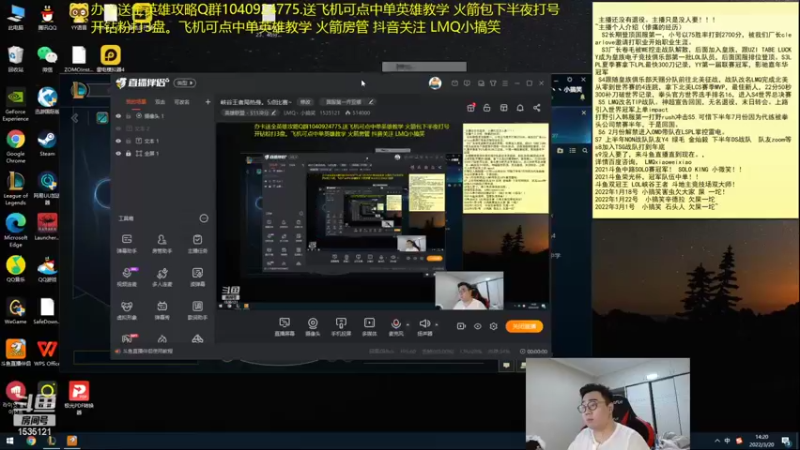Open the 视频连麦 video co-stream tool
The image size is (800, 450).
127,277
